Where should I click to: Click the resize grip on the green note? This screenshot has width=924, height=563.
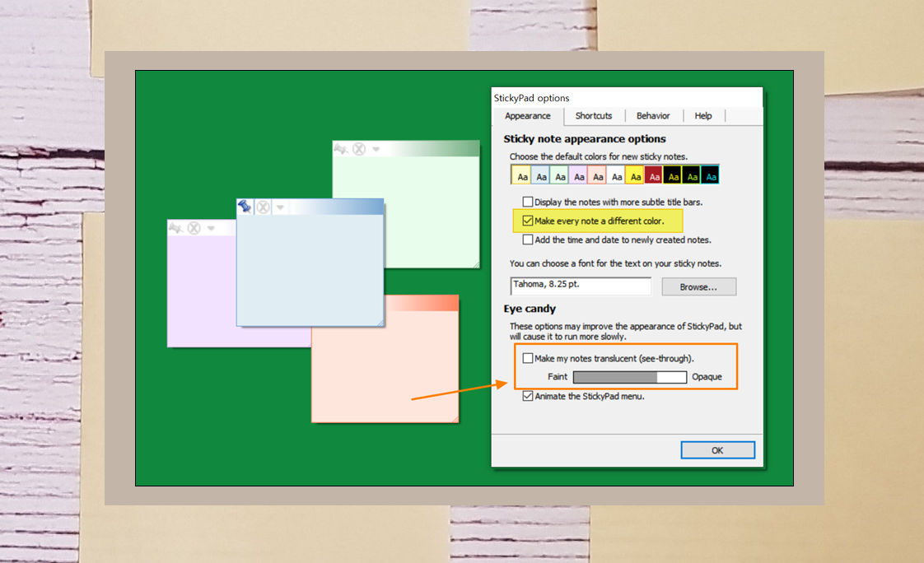(475, 264)
